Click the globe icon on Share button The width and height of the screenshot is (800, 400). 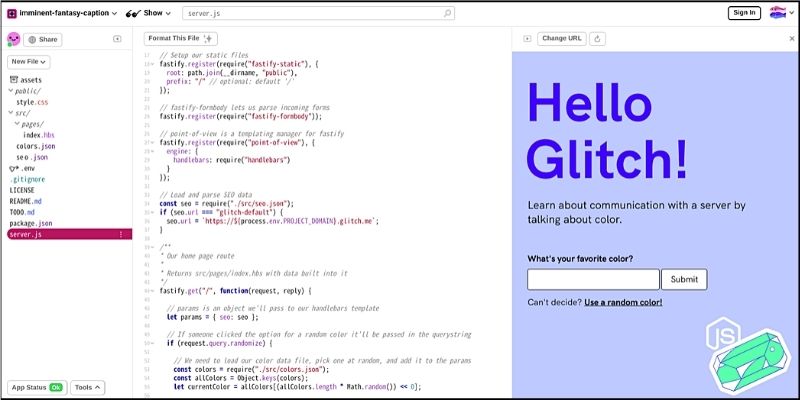point(32,39)
